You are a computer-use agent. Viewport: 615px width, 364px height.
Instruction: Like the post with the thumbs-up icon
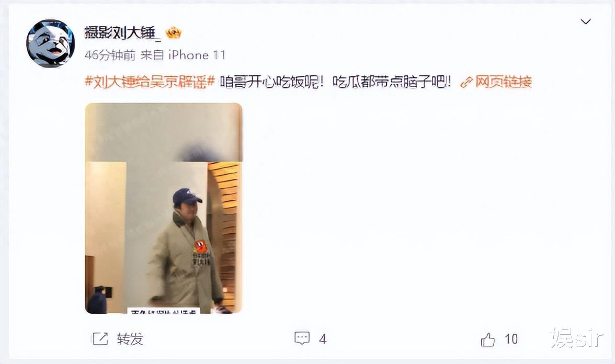(x=488, y=339)
